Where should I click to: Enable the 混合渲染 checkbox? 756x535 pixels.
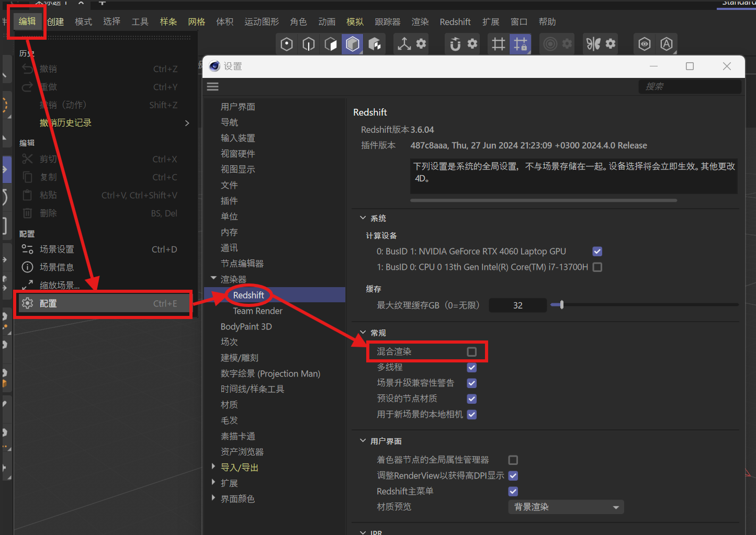(x=472, y=352)
